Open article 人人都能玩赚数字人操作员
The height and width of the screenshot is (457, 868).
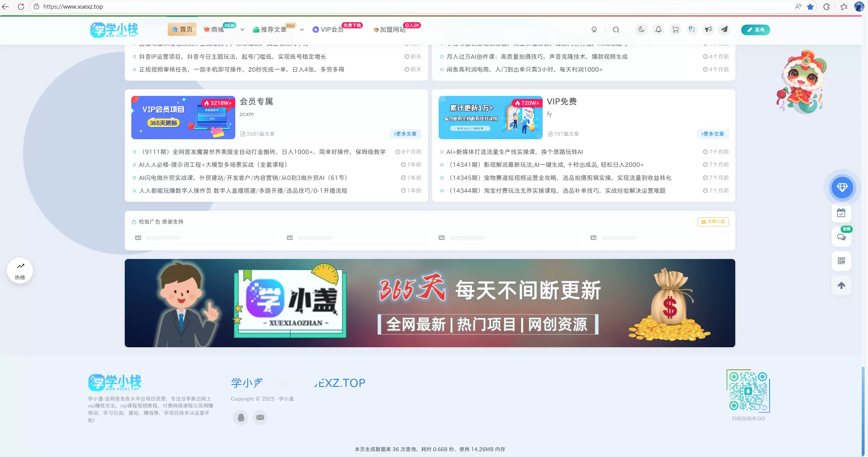click(x=243, y=190)
